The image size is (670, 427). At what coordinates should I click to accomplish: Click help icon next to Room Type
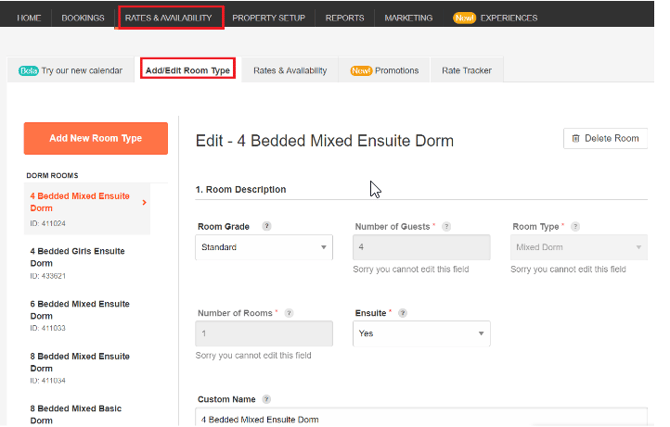(x=575, y=227)
